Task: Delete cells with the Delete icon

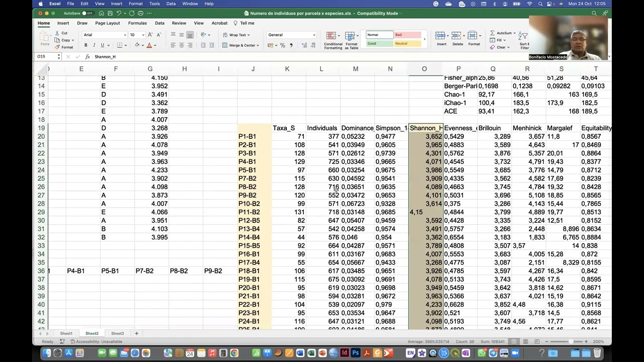Action: [457, 39]
